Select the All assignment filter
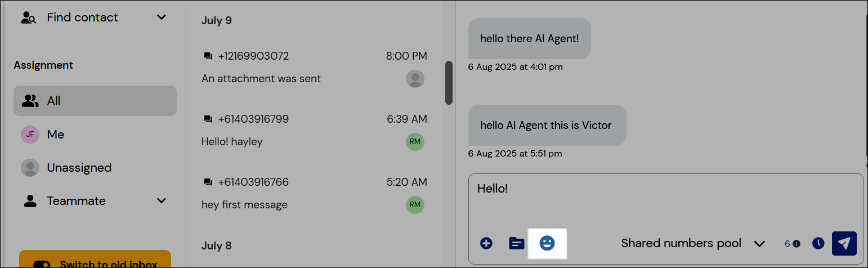 click(x=95, y=101)
